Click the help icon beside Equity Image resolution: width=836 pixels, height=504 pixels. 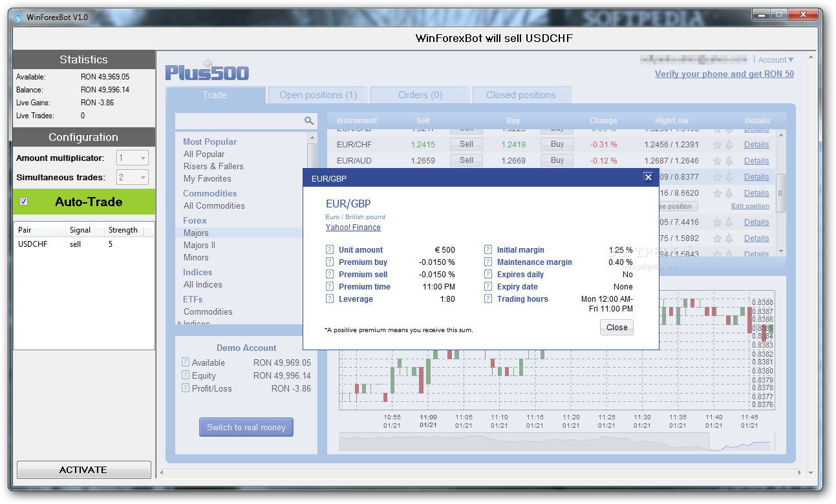pos(186,375)
